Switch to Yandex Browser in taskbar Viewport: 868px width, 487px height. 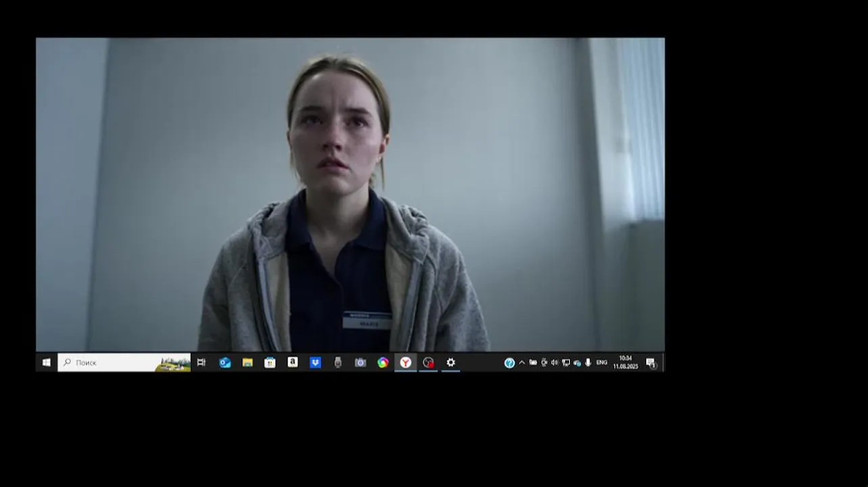coord(406,363)
